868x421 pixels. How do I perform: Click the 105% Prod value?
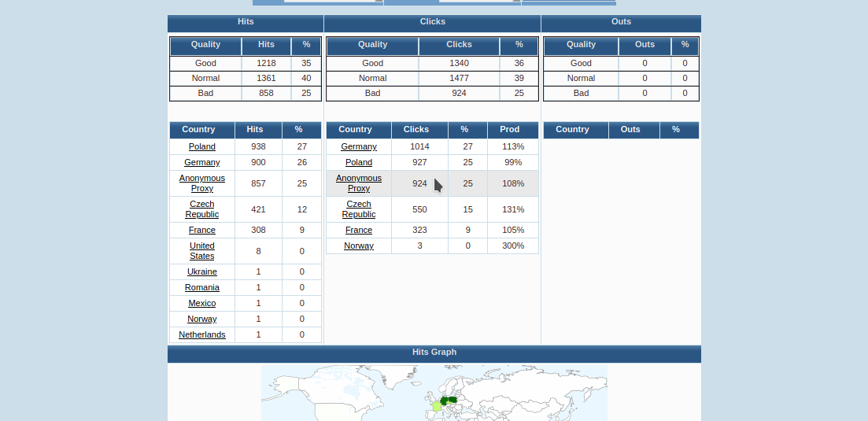pos(512,230)
